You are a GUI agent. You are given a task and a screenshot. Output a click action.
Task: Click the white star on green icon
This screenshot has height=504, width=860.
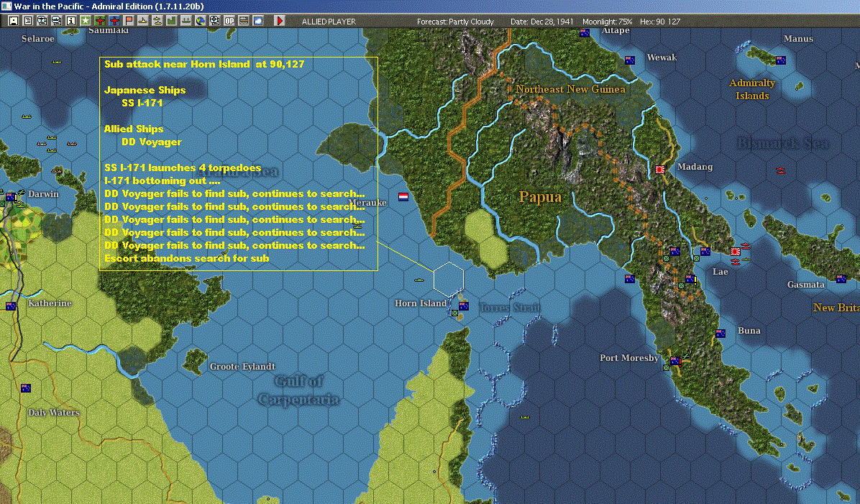(86, 21)
